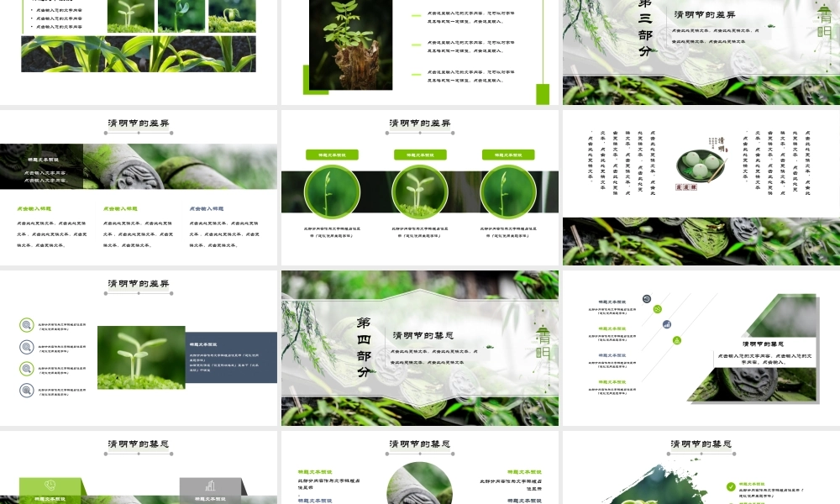Select the bottom slide with phone icon tab
The width and height of the screenshot is (840, 504).
pyautogui.click(x=139, y=468)
